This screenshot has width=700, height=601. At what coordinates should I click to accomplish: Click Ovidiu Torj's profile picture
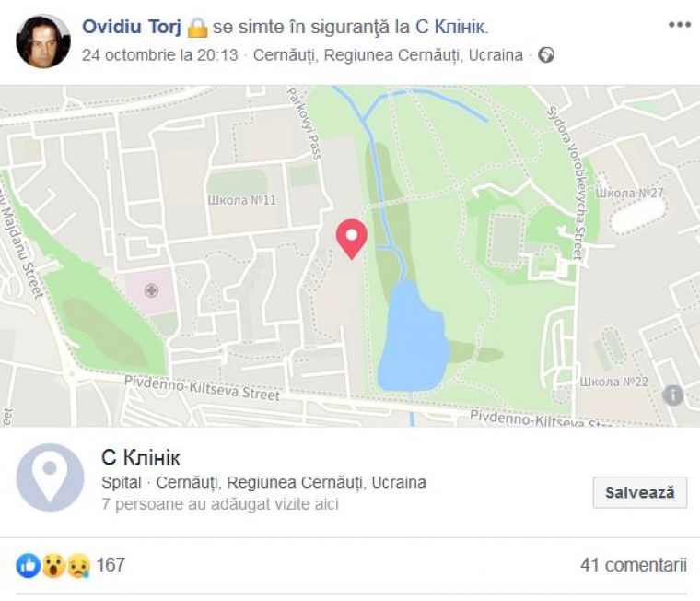click(43, 41)
